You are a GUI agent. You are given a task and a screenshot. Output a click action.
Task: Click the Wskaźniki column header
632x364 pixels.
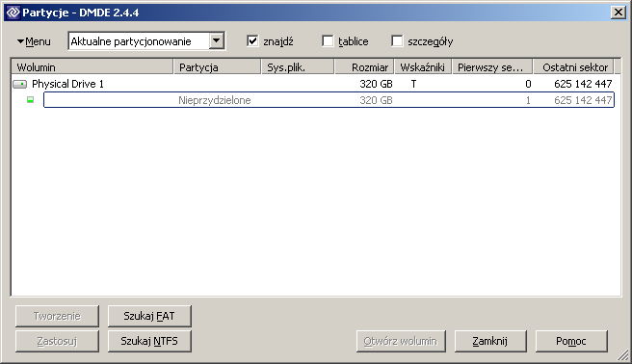(423, 66)
